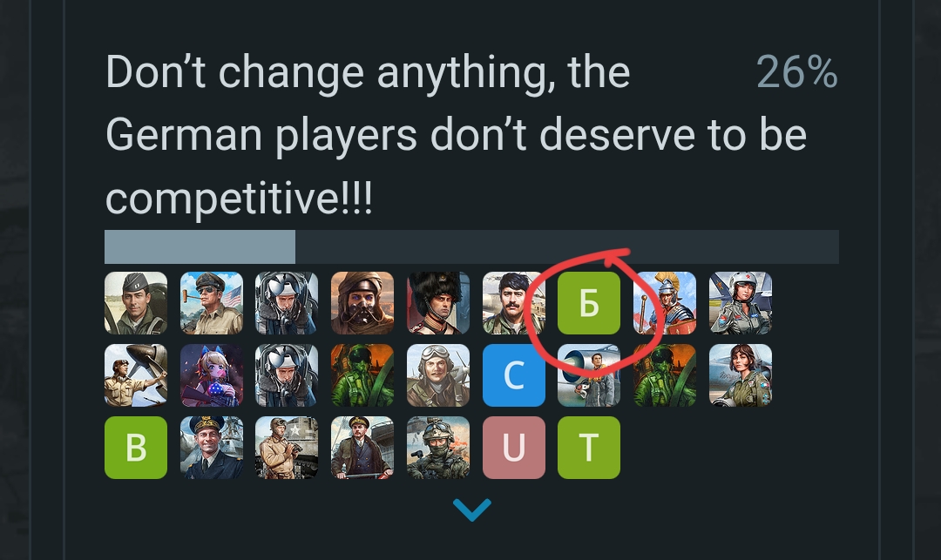Image resolution: width=941 pixels, height=560 pixels.
Task: Select the general with American flag avatar
Action: [211, 303]
